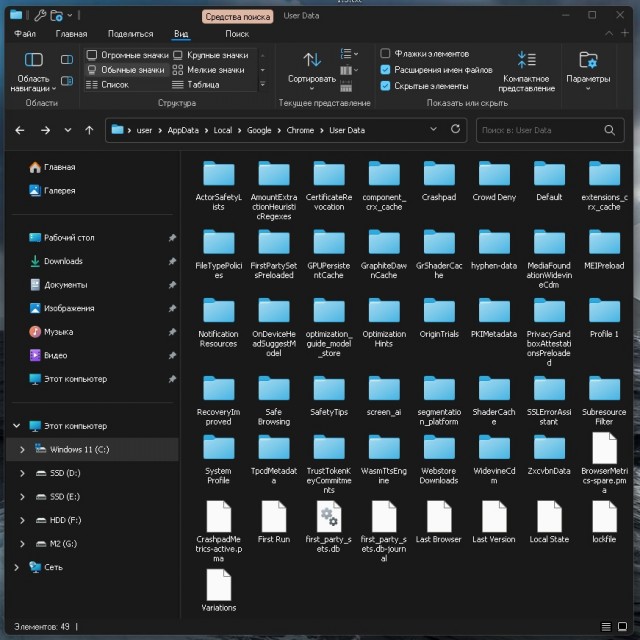Click the Back arrow in navigation bar
Viewport: 640px width, 640px height.
[18, 130]
